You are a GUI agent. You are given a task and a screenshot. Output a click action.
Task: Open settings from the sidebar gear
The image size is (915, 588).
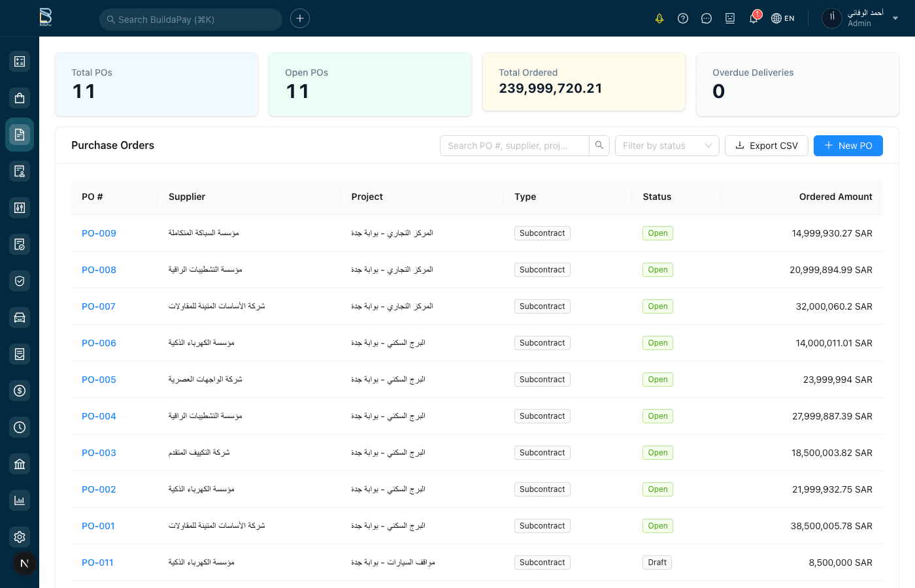(20, 536)
